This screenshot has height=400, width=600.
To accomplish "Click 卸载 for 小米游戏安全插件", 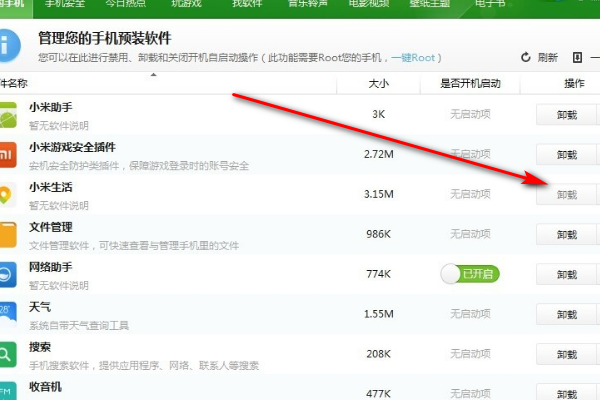I will pyautogui.click(x=567, y=155).
